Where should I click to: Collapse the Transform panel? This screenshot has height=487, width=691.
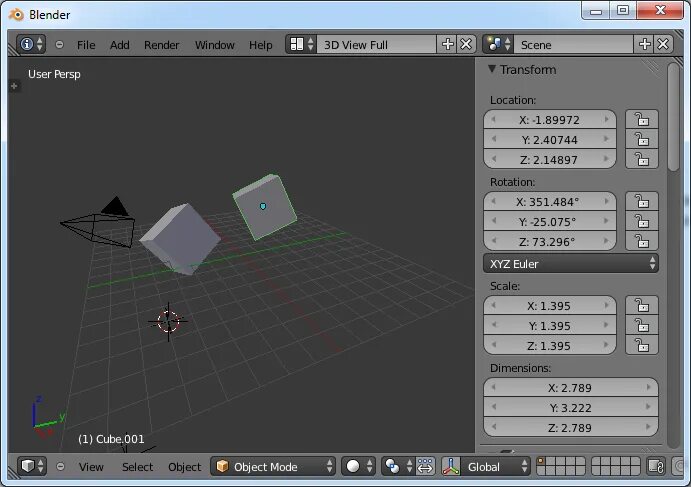(x=492, y=69)
